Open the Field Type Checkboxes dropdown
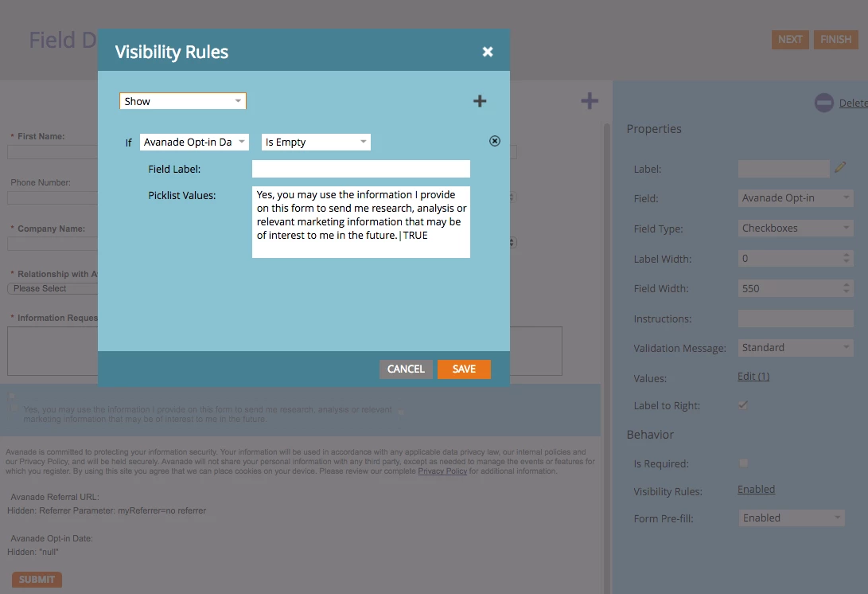Image resolution: width=868 pixels, height=594 pixels. tap(796, 228)
